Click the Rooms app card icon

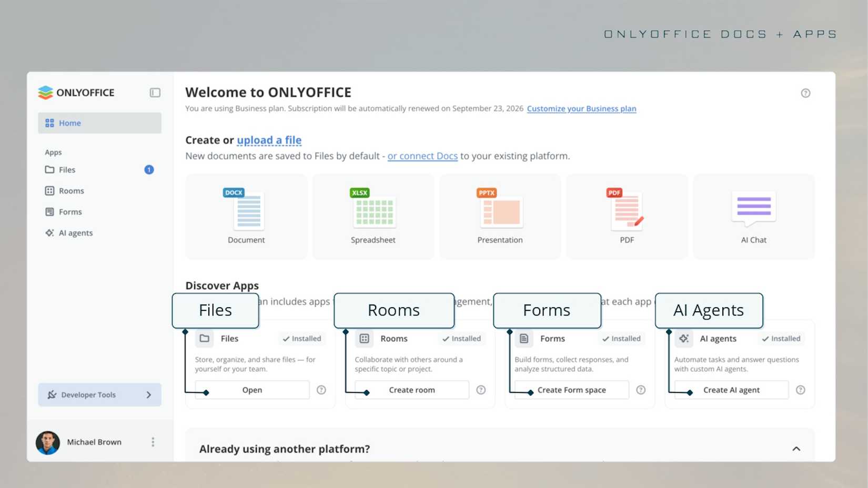pyautogui.click(x=364, y=339)
